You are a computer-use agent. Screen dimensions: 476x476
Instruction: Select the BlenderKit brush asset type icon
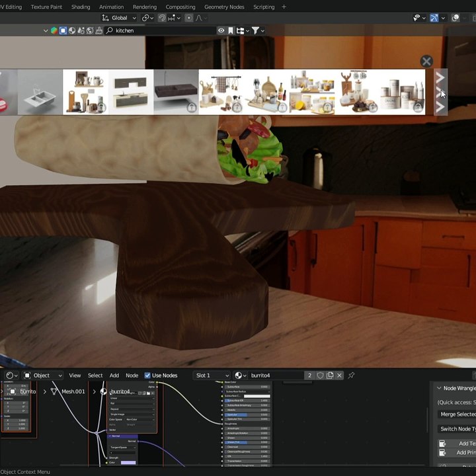[99, 30]
